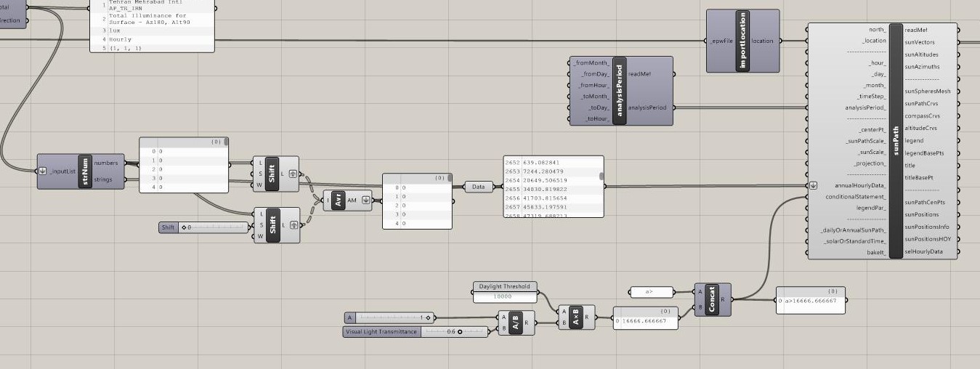Click _centerPt_ input on sunPath

pos(872,130)
